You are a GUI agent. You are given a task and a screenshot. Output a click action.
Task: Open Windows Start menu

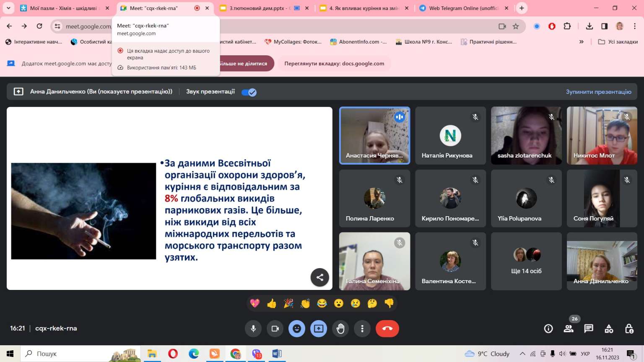(x=10, y=354)
